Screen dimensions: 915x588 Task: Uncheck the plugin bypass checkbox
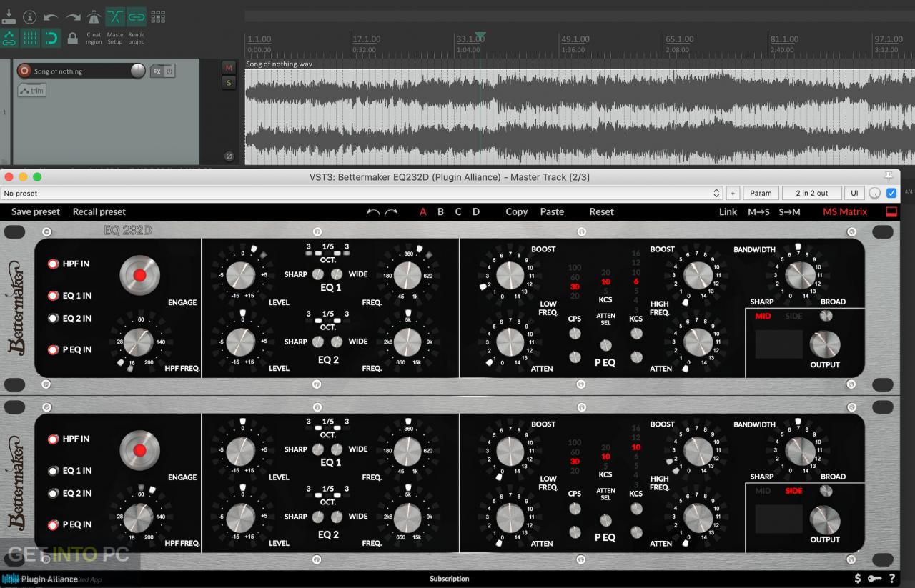(x=891, y=193)
